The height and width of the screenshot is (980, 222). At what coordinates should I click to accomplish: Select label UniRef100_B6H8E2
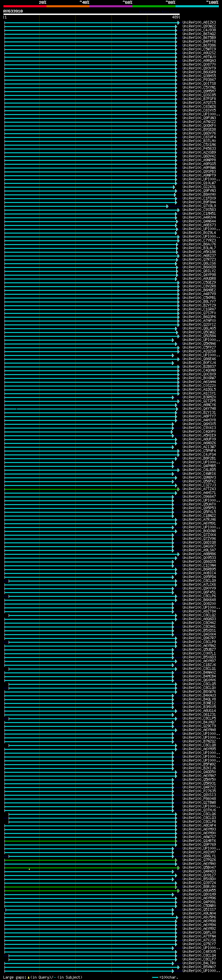[199, 290]
